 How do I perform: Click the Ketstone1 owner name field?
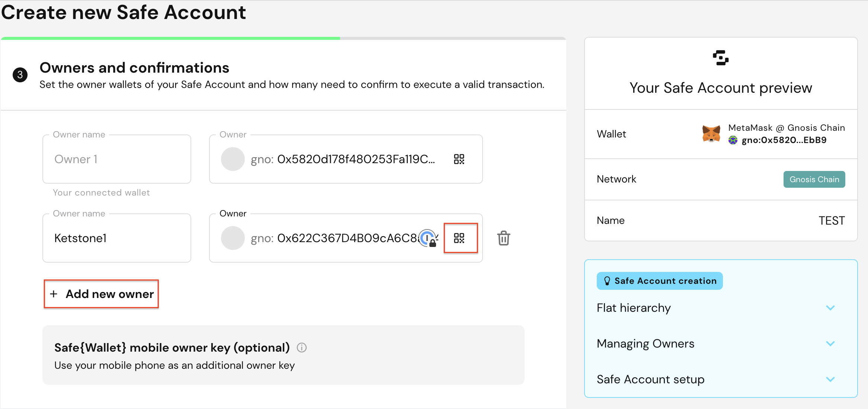click(117, 238)
